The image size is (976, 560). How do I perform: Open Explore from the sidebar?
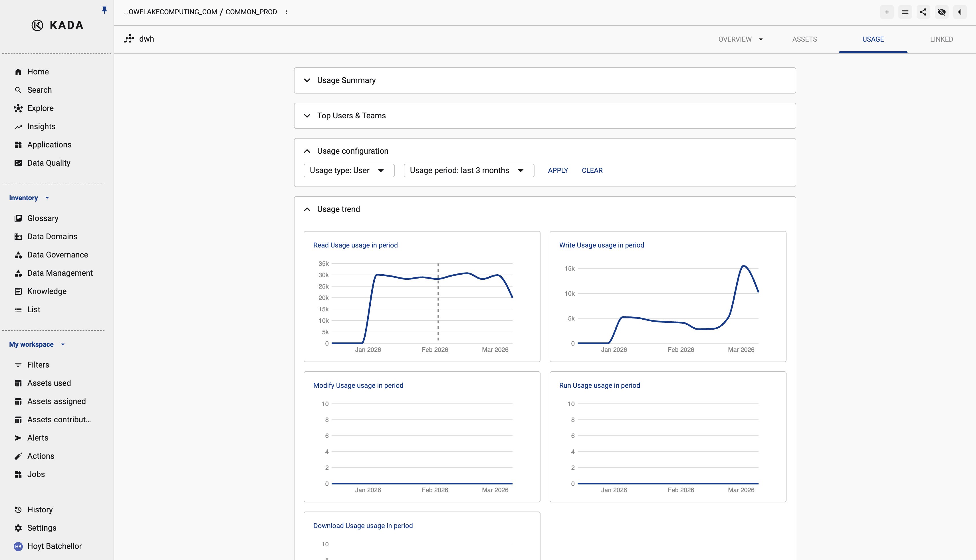[40, 108]
